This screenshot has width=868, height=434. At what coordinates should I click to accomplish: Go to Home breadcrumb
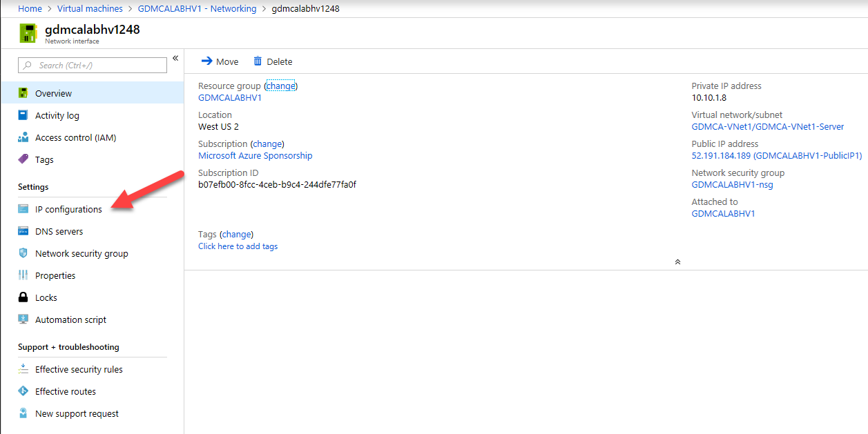coord(30,9)
